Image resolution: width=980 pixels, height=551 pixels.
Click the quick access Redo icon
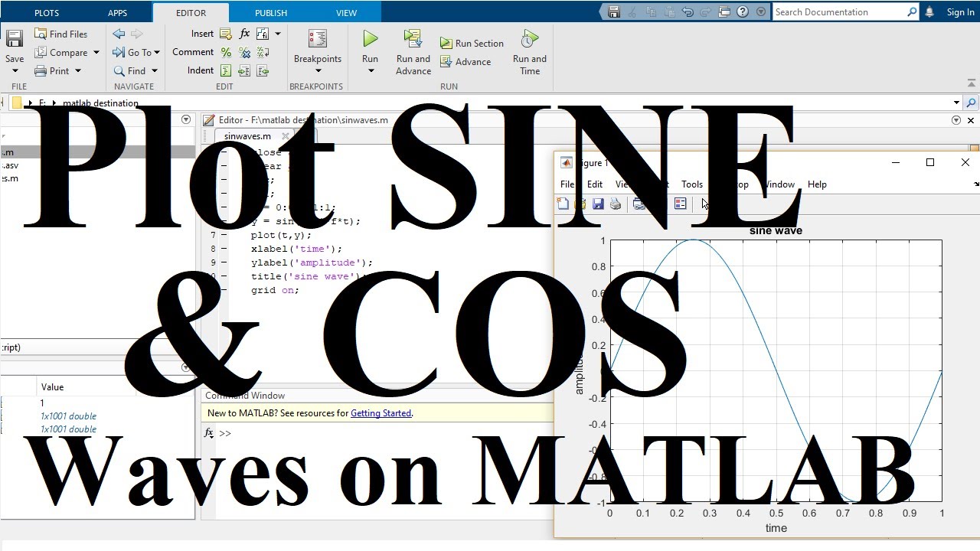click(x=705, y=12)
